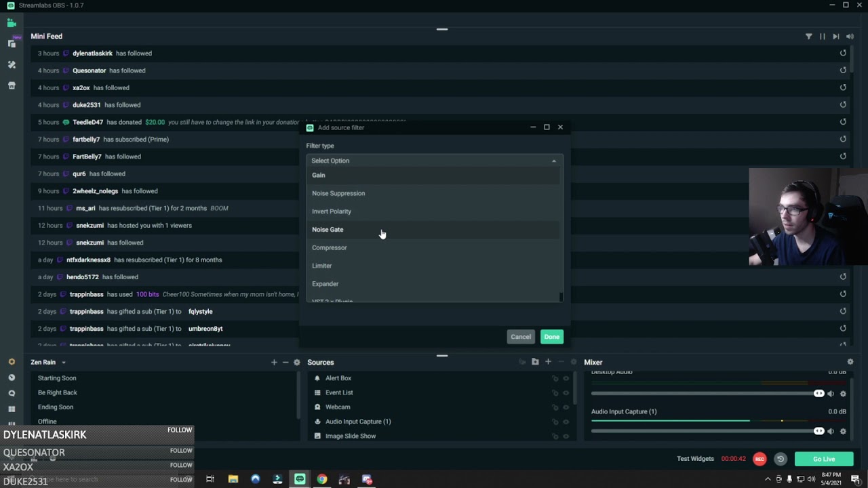Choose Invert Polarity from filter list
Viewport: 868px width, 488px height.
click(434, 211)
